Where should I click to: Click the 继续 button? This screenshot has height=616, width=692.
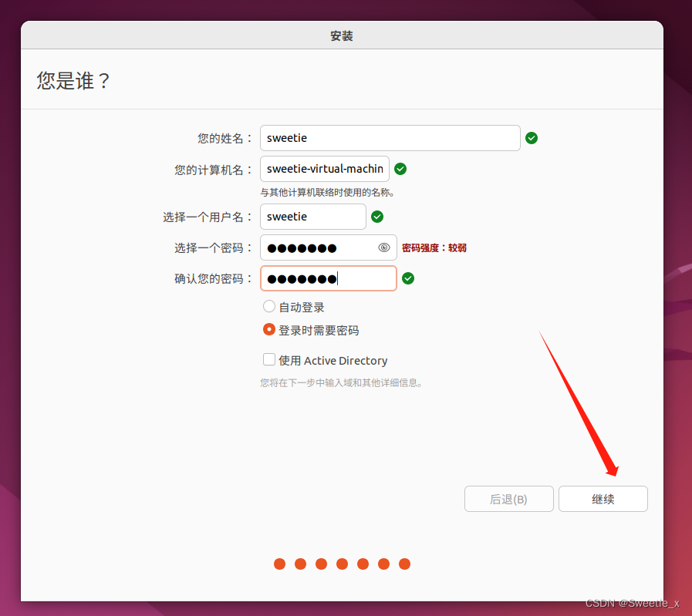603,499
